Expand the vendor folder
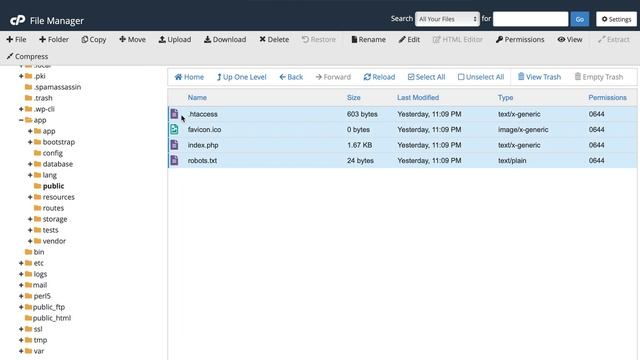640x360 pixels. pyautogui.click(x=30, y=241)
